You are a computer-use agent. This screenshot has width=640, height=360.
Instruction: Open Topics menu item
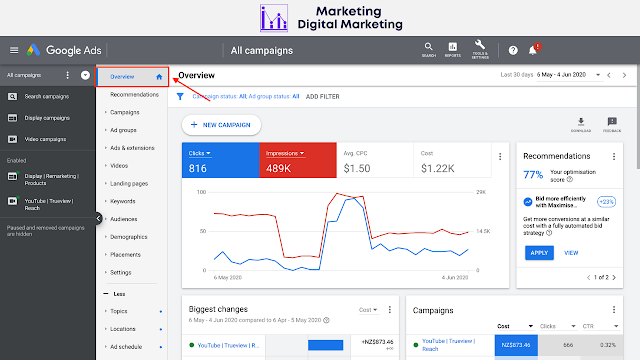coord(119,311)
